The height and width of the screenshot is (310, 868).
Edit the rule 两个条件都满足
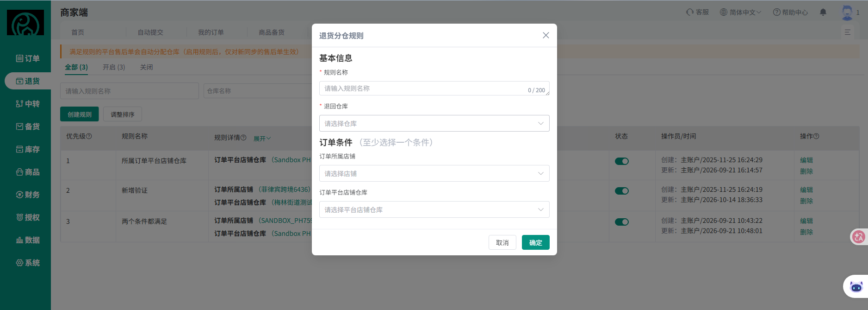pos(806,221)
